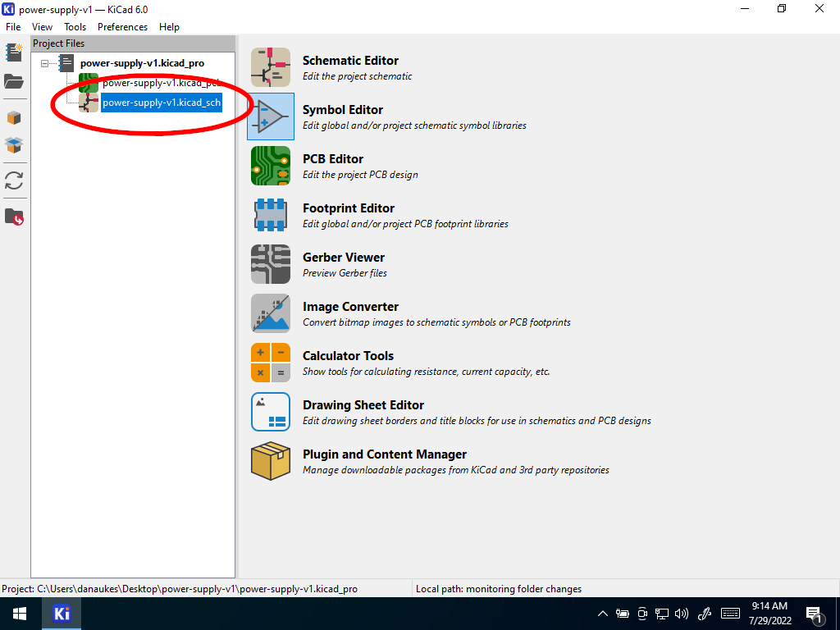Click 'Edit the project schematic' description
This screenshot has height=630, width=840.
coord(358,76)
